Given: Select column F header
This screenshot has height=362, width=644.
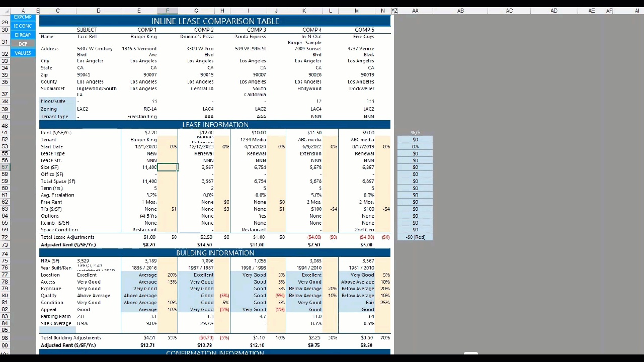Looking at the screenshot, I should click(x=168, y=11).
